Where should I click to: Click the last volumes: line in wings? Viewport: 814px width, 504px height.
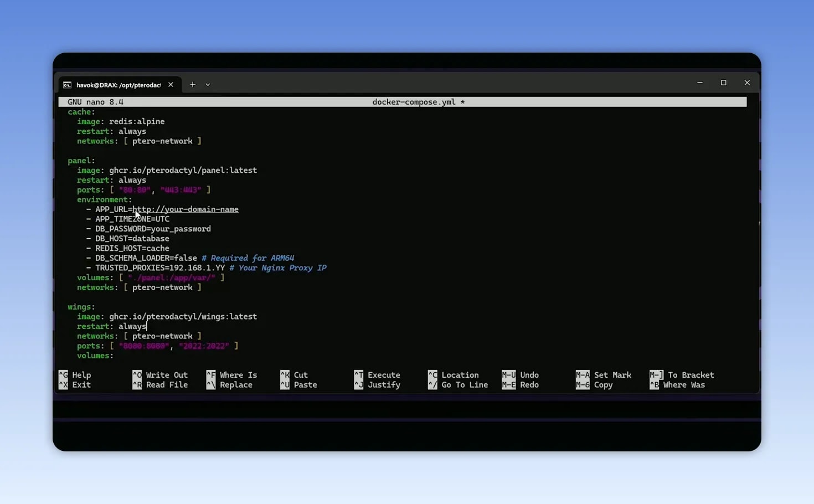pos(95,356)
